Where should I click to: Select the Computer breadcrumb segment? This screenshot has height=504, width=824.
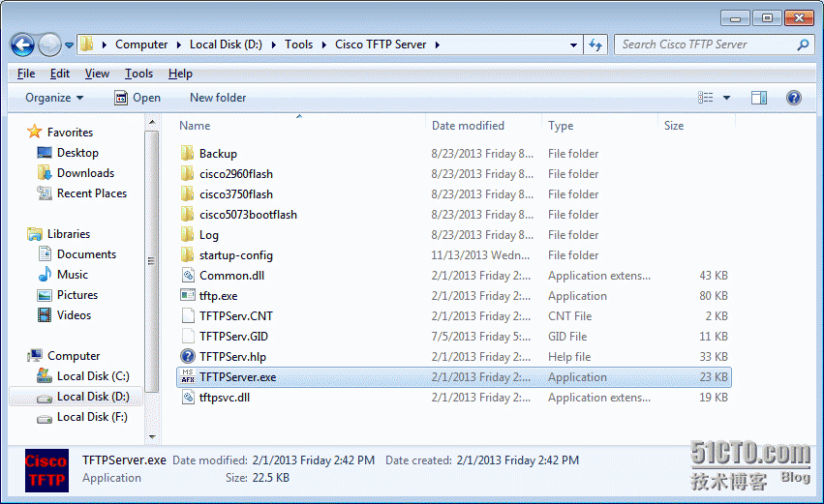click(141, 44)
